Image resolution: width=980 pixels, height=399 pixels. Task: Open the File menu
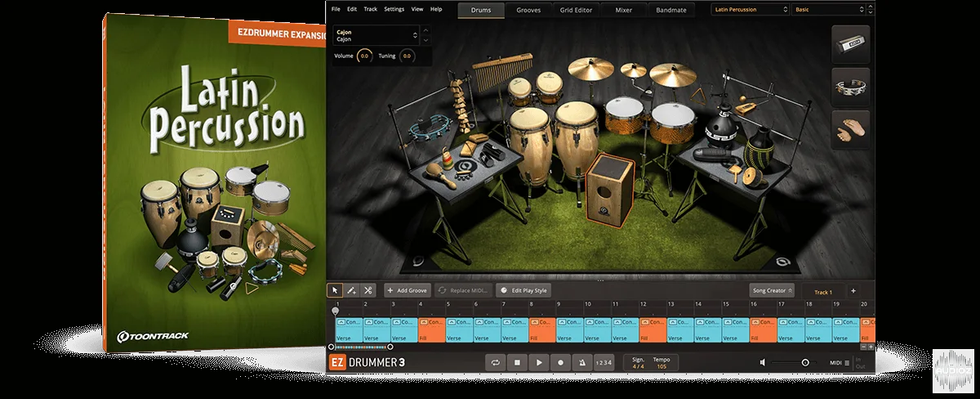tap(336, 9)
